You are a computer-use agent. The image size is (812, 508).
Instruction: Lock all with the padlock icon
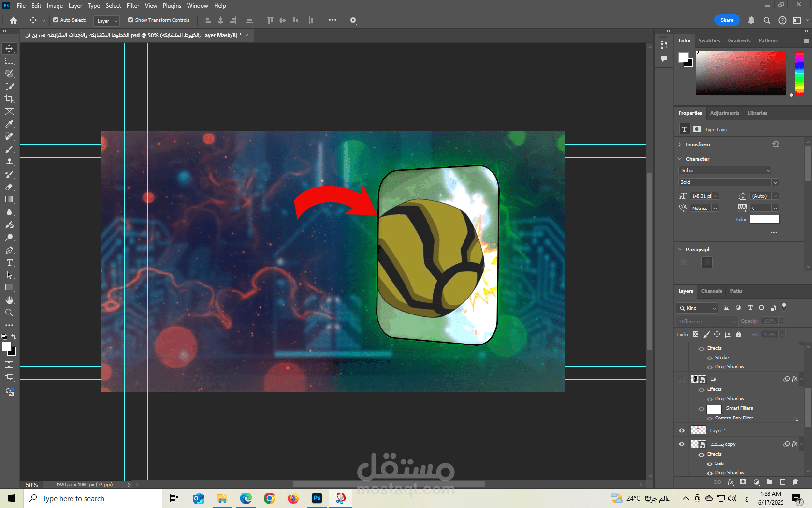tap(739, 334)
